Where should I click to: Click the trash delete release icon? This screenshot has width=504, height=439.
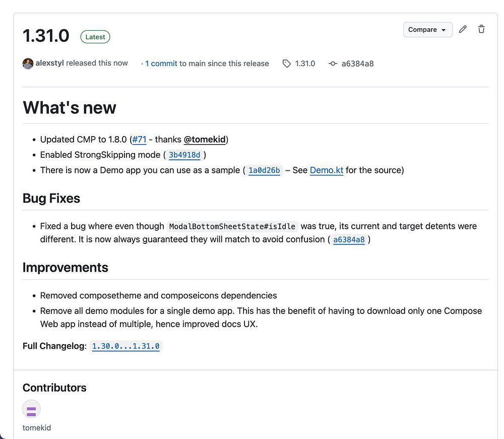[x=481, y=29]
